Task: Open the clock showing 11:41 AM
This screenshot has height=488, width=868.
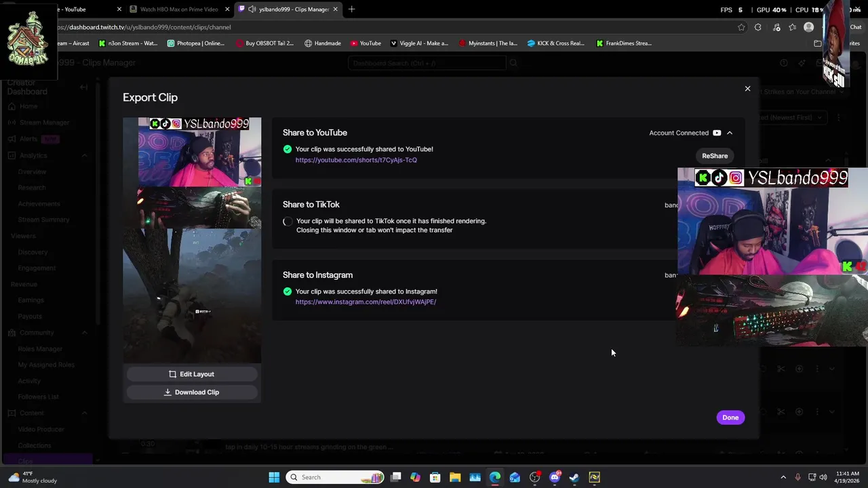Action: coord(848,477)
